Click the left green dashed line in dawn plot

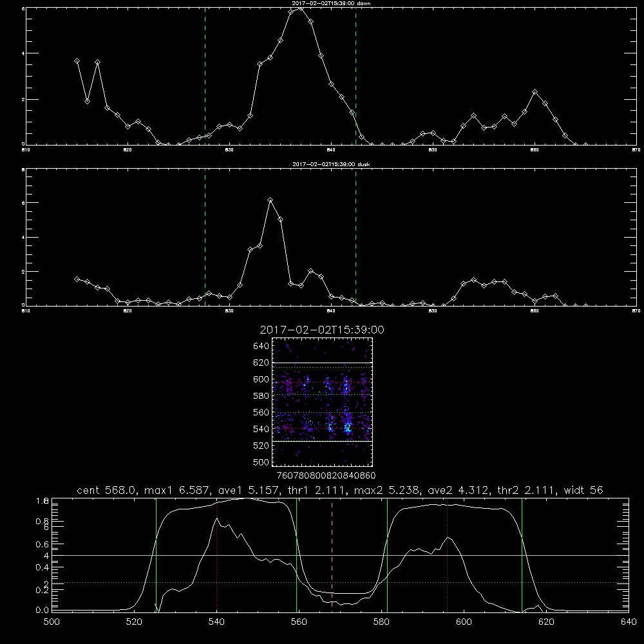pyautogui.click(x=205, y=76)
